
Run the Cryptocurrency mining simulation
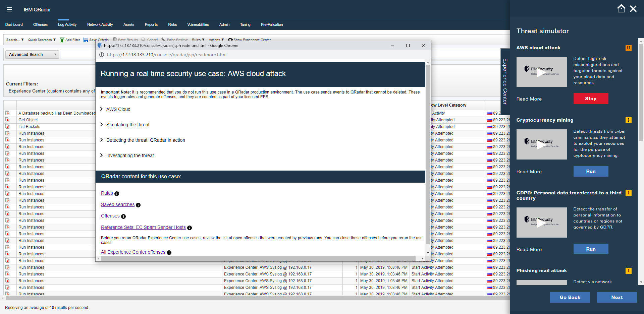pyautogui.click(x=591, y=171)
